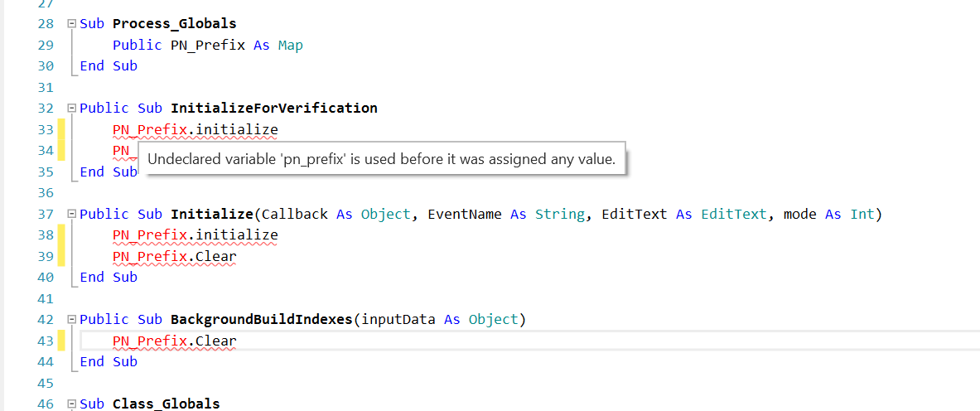Screen dimensions: 980x411
Task: Click line number 35 in the gutter
Action: [46, 172]
